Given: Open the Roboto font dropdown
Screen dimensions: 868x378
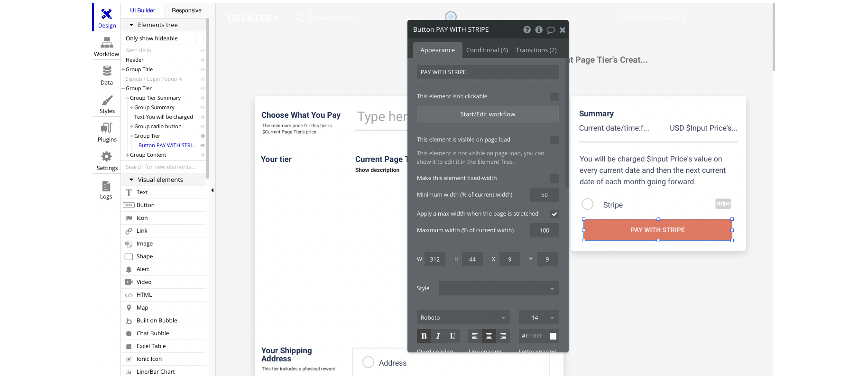Looking at the screenshot, I should [463, 318].
